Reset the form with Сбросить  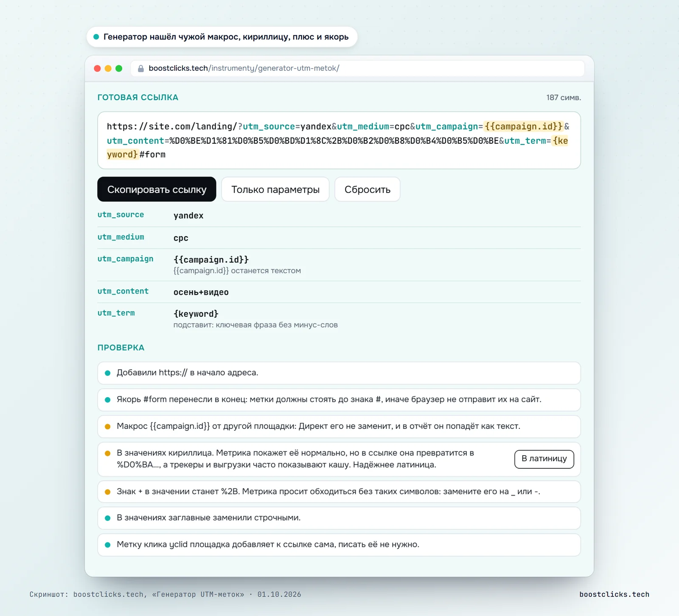[368, 189]
